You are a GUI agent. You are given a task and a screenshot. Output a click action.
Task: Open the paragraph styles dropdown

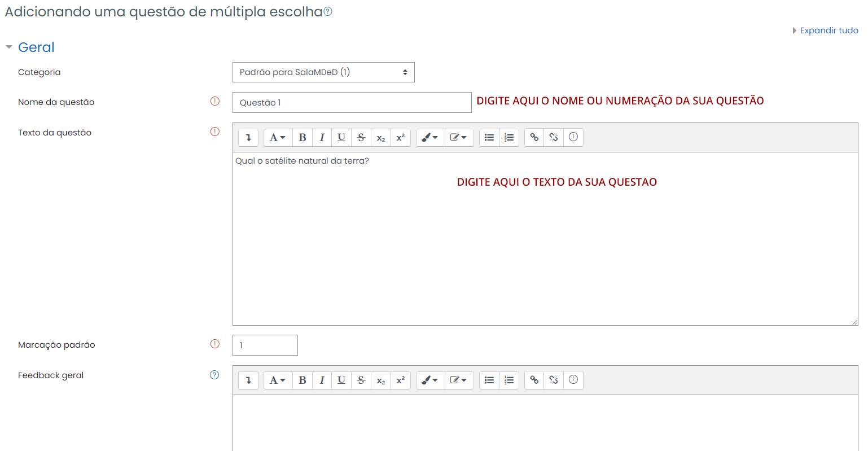(x=277, y=137)
